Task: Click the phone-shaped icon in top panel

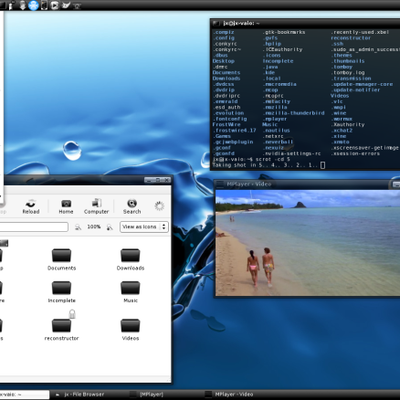Action: click(x=44, y=5)
